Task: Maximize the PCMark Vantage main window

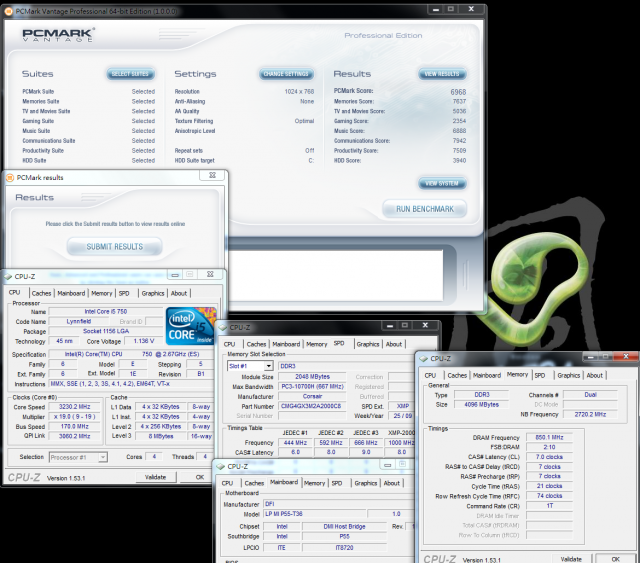Action: (450, 9)
